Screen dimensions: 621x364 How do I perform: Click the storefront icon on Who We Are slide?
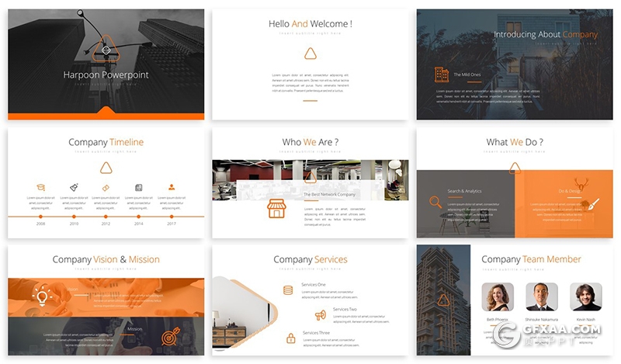tap(277, 208)
